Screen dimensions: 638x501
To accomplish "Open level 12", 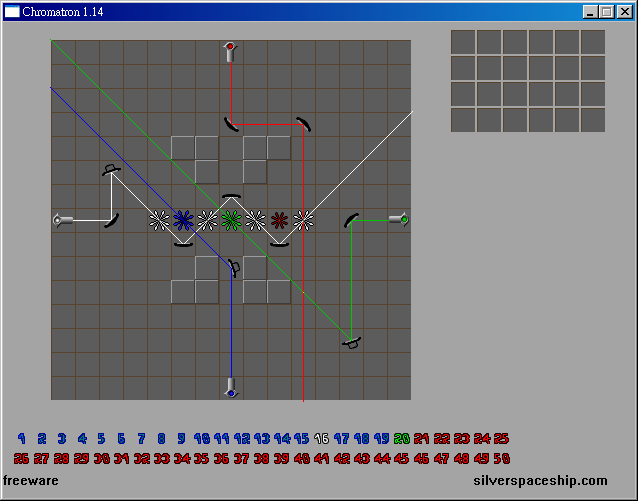I will point(242,438).
